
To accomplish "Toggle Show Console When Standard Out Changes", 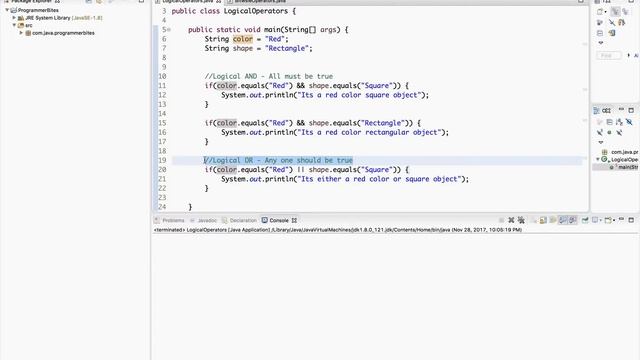I will (562, 220).
